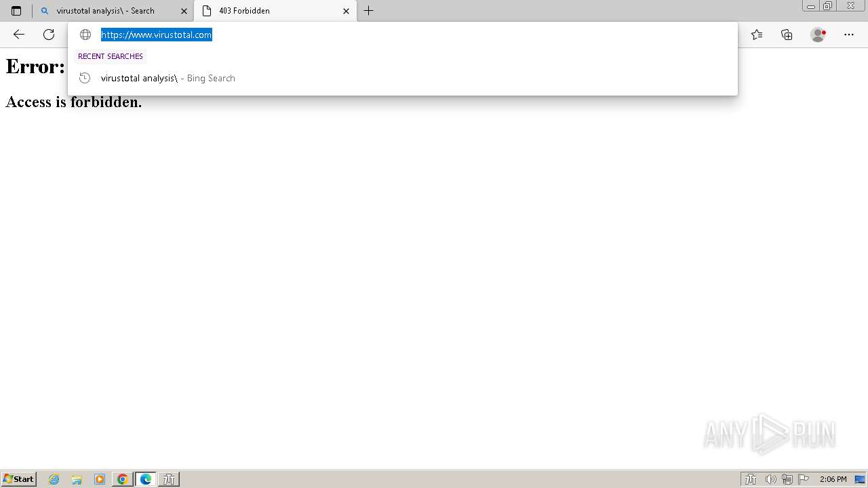The height and width of the screenshot is (488, 868).
Task: Open the Collections icon
Action: pyautogui.click(x=787, y=35)
